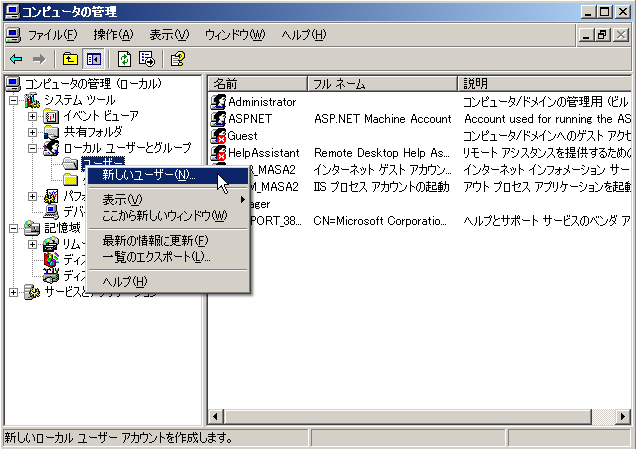Click the Forward arrow toolbar icon
Image resolution: width=636 pixels, height=449 pixels.
39,59
